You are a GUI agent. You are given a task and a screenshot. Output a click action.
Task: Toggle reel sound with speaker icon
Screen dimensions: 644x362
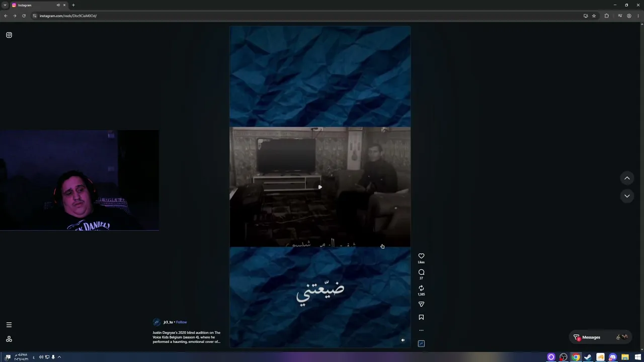(403, 340)
